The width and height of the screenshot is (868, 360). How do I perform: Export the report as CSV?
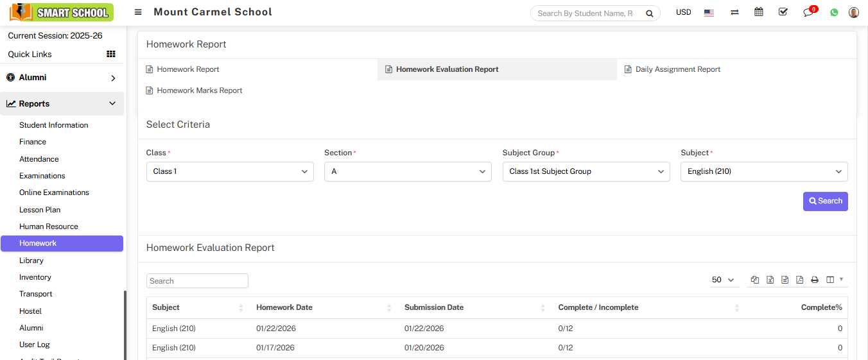(x=785, y=280)
